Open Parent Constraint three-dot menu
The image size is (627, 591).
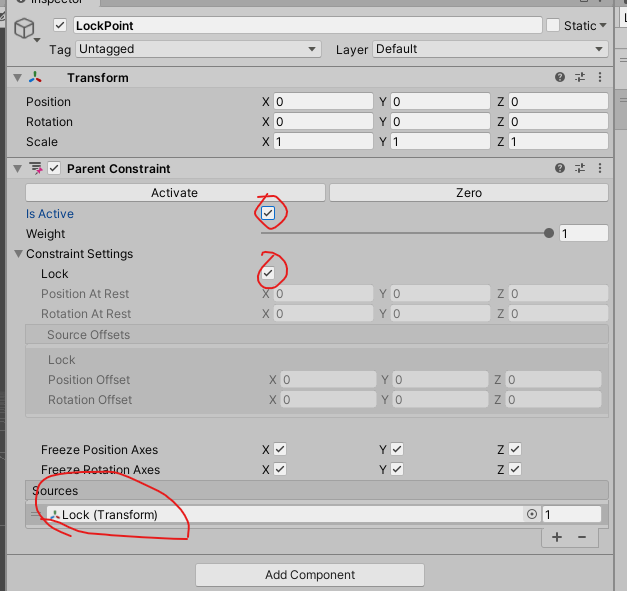click(x=600, y=168)
